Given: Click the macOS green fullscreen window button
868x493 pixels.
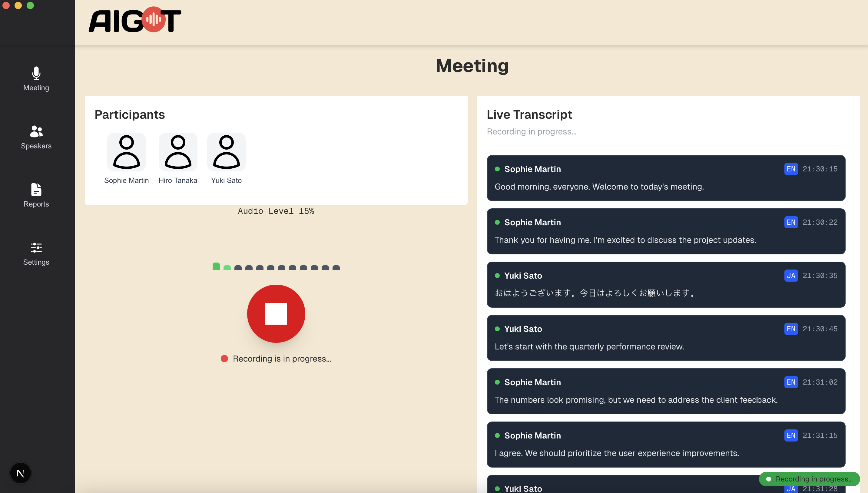Looking at the screenshot, I should [x=30, y=5].
